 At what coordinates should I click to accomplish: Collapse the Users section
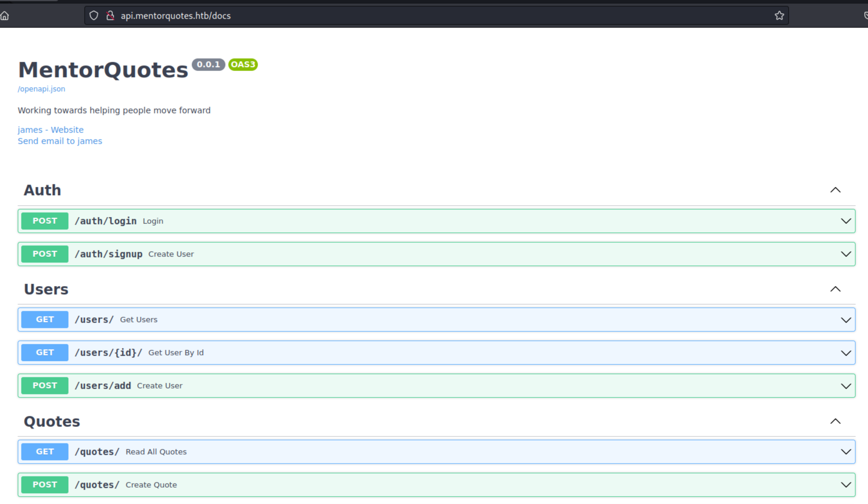pyautogui.click(x=835, y=289)
